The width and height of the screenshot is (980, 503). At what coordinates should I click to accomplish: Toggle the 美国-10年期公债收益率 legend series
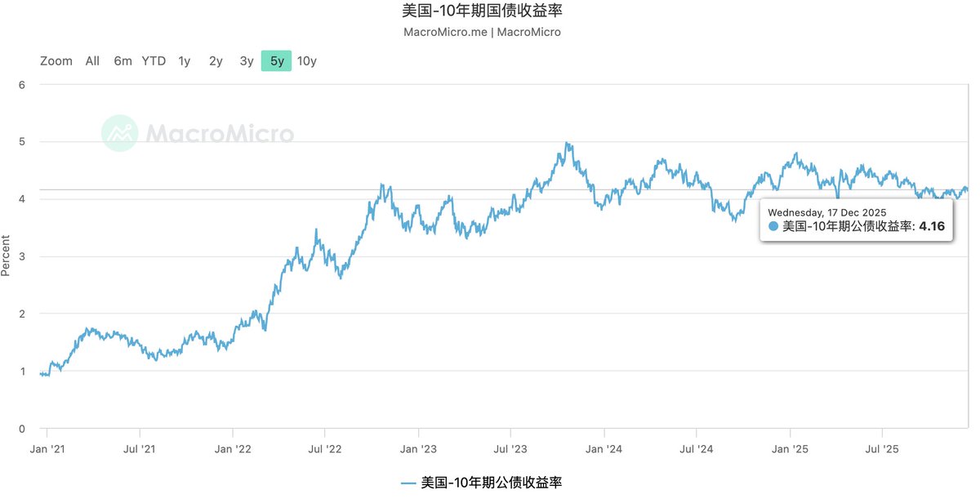pyautogui.click(x=490, y=483)
